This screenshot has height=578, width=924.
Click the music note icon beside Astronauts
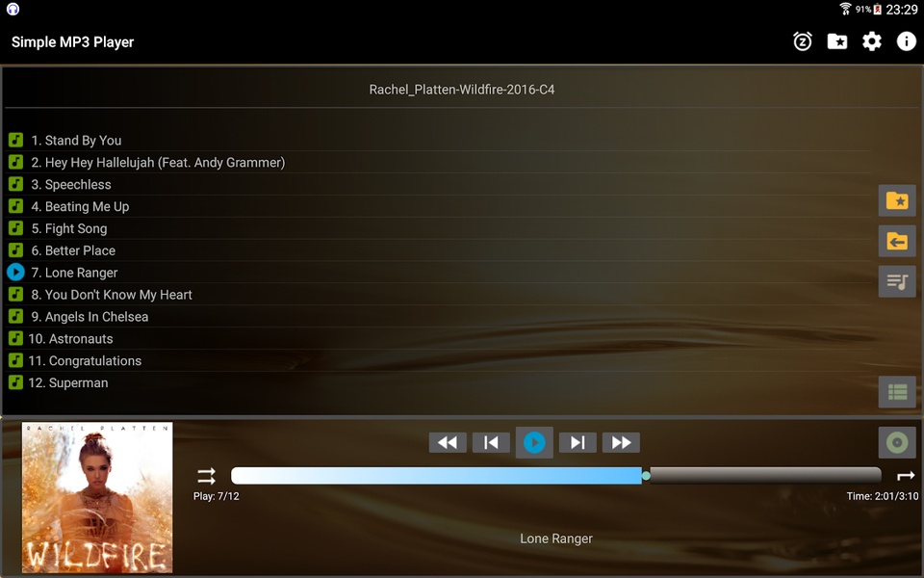(16, 338)
